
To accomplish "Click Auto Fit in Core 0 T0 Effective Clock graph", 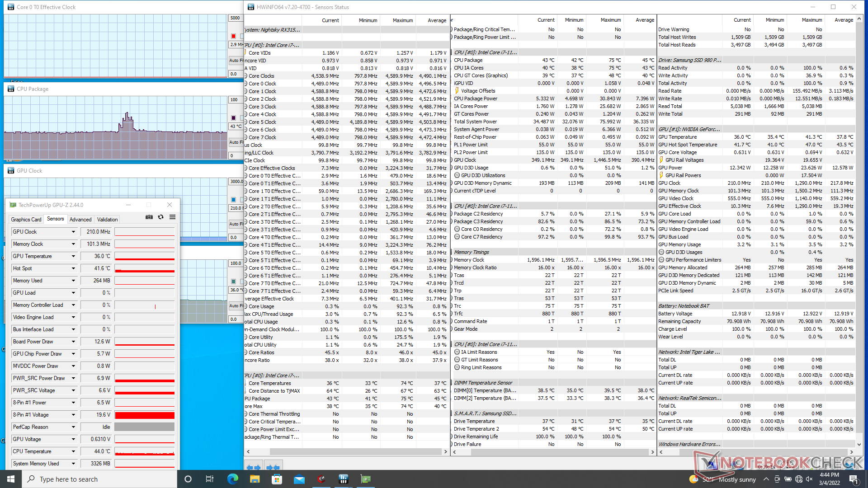I will click(236, 60).
